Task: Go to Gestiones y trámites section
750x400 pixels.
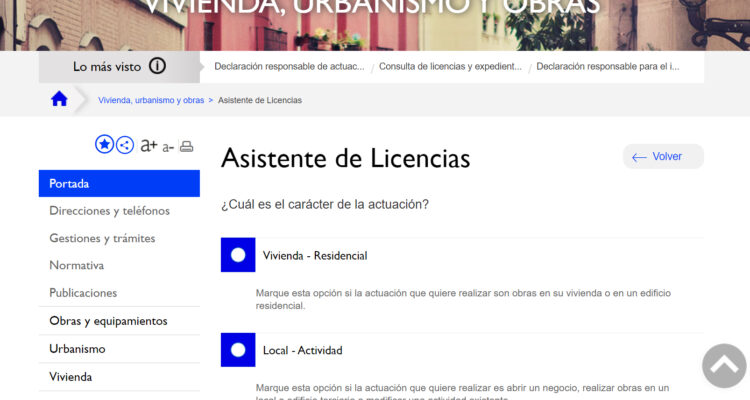Action: (x=102, y=238)
